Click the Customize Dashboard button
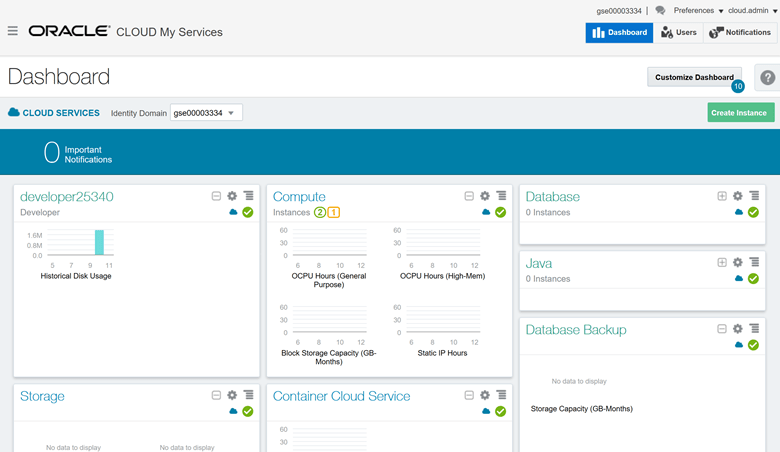Image resolution: width=780 pixels, height=452 pixels. (694, 77)
